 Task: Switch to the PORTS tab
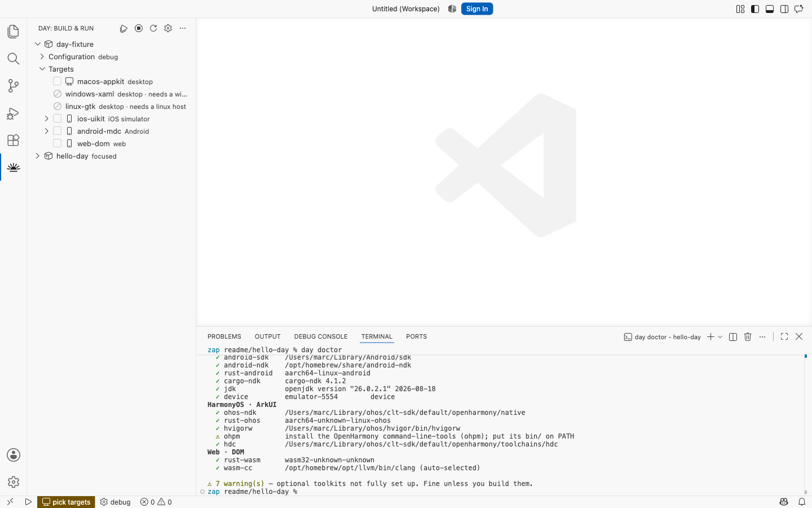pyautogui.click(x=417, y=336)
